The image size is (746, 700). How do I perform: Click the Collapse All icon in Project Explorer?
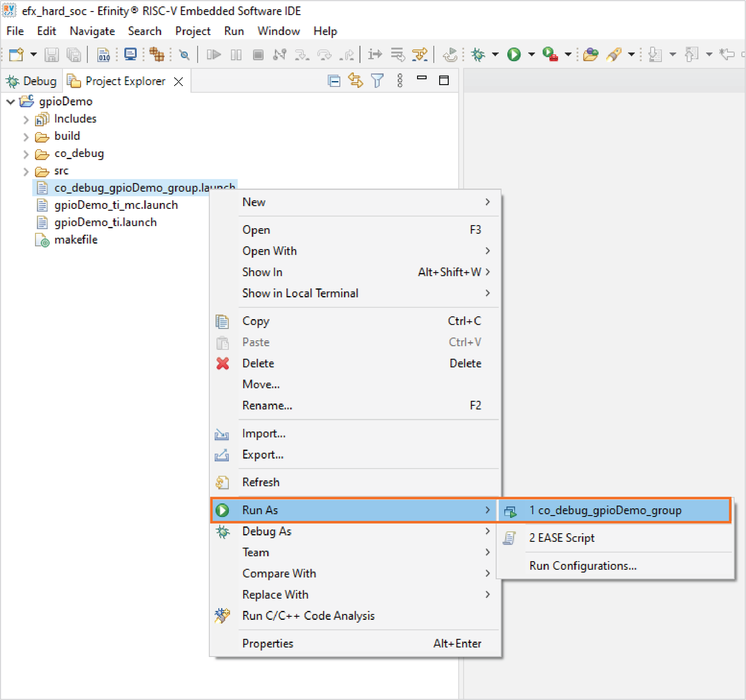click(334, 81)
